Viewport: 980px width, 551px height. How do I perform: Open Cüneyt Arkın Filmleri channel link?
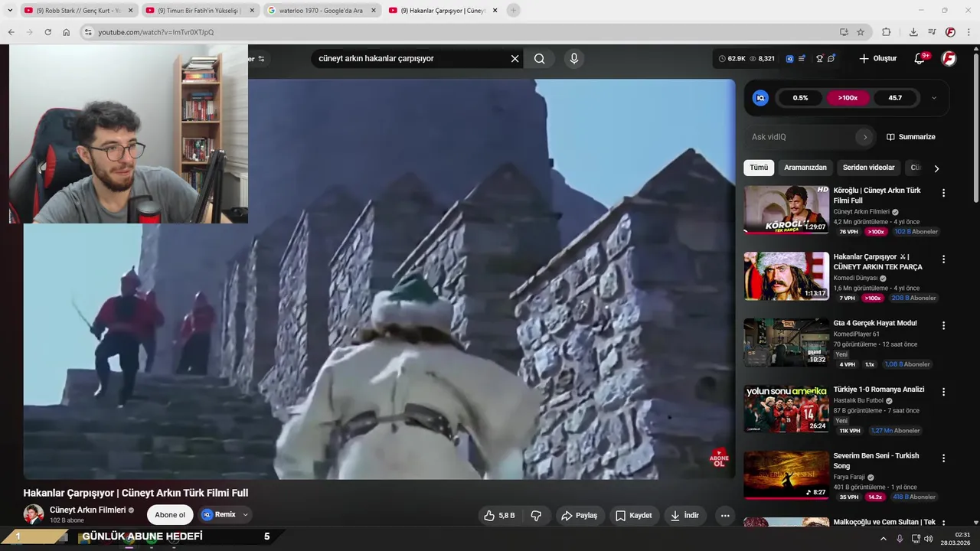[x=87, y=510]
